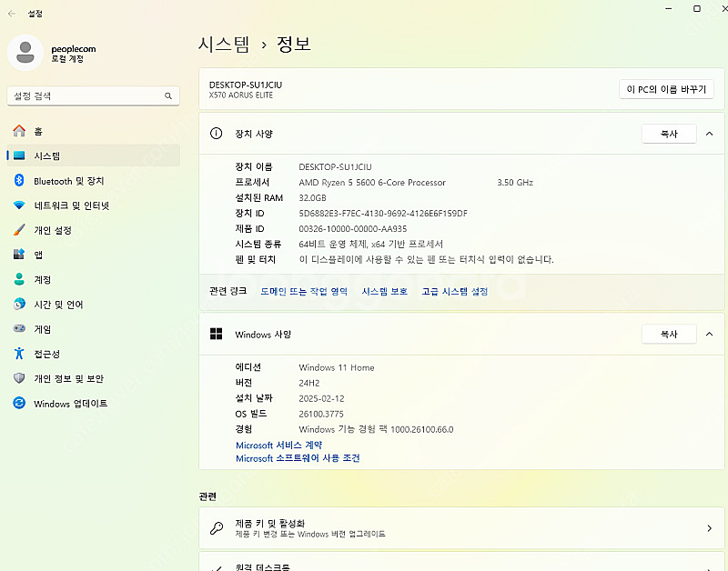Viewport: 728px width, 571px height.
Task: Click X570 AORUS ELITE model text
Action: [x=241, y=95]
